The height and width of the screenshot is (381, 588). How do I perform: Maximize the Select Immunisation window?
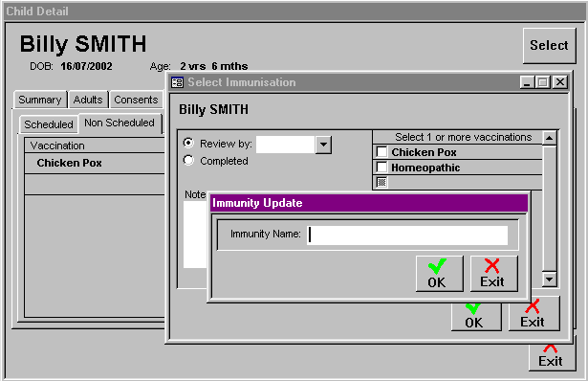click(x=543, y=82)
